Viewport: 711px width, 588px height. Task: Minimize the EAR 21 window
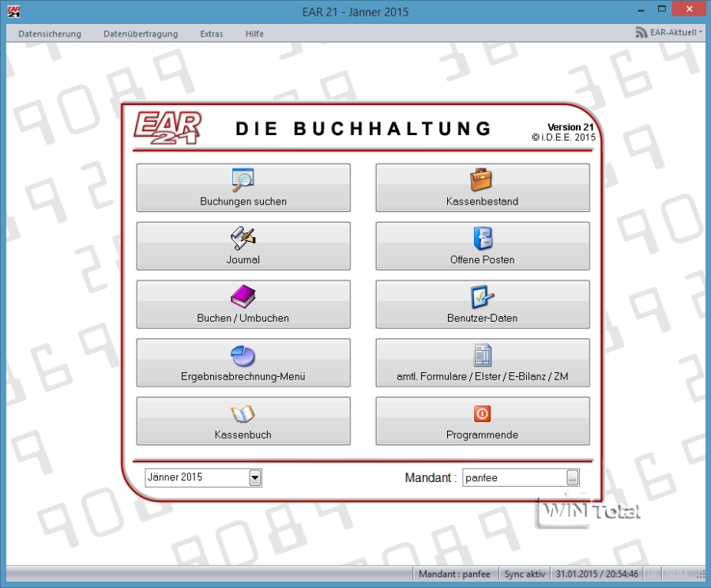[641, 10]
